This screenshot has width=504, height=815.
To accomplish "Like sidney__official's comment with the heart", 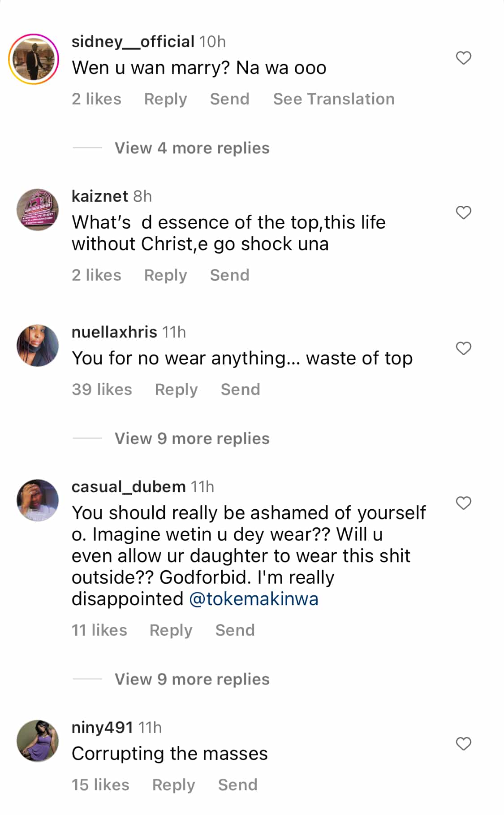I will point(463,58).
